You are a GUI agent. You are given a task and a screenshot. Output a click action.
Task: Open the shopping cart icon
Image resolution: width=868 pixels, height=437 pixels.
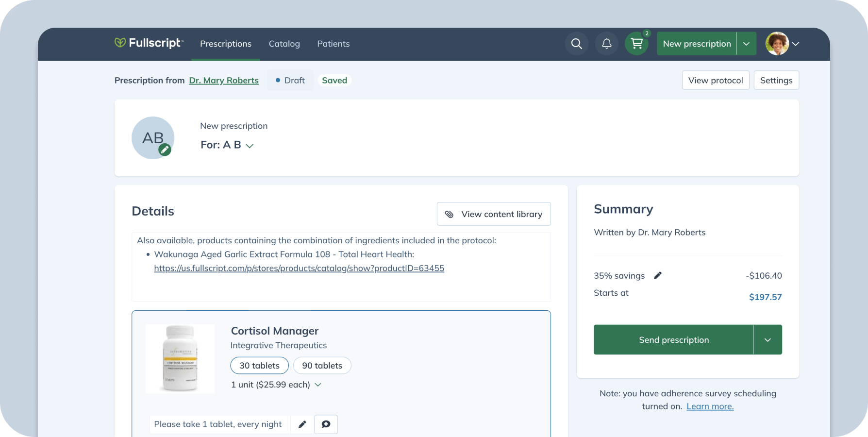point(636,44)
